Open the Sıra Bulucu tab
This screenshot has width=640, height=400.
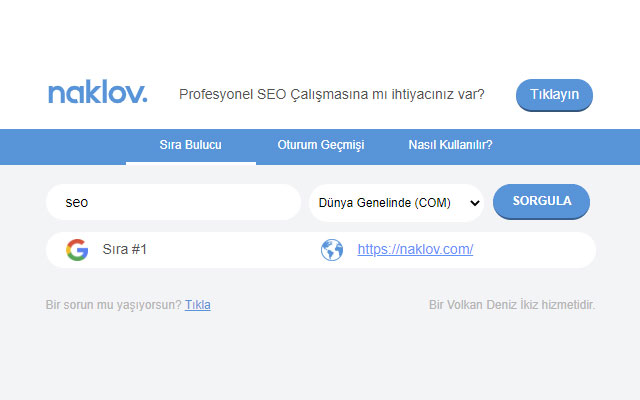191,145
